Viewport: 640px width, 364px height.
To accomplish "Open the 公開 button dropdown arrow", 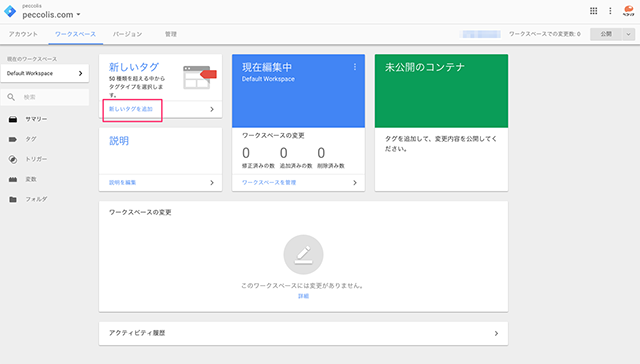I will (x=629, y=34).
